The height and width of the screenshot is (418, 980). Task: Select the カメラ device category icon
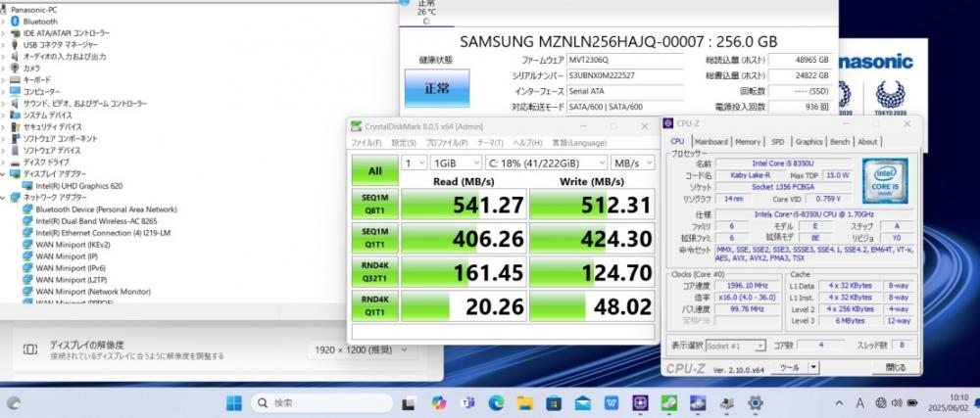16,68
